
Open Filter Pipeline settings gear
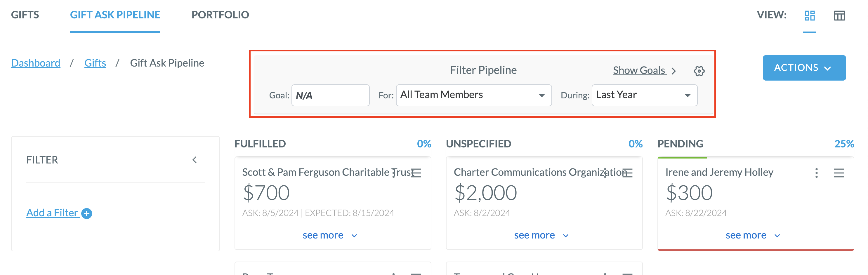[x=699, y=71]
